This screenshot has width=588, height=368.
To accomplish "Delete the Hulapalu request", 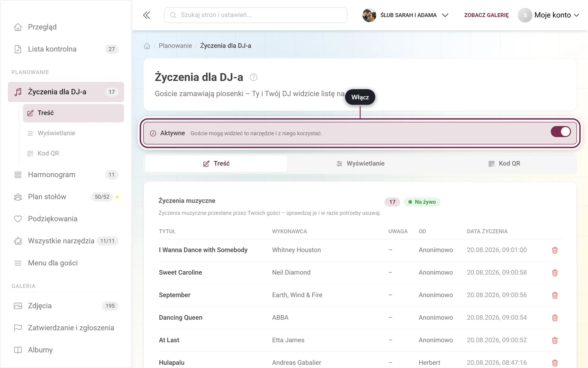I will click(555, 363).
